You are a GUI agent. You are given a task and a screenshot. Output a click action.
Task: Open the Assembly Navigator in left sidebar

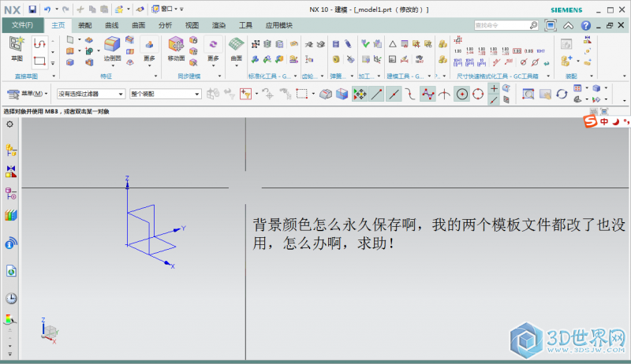coord(11,150)
